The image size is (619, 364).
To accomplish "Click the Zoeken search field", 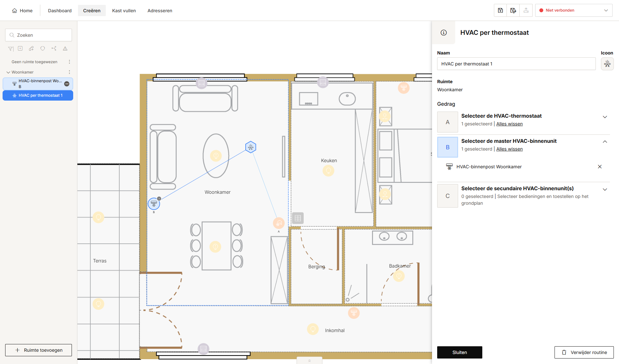I will 38,35.
